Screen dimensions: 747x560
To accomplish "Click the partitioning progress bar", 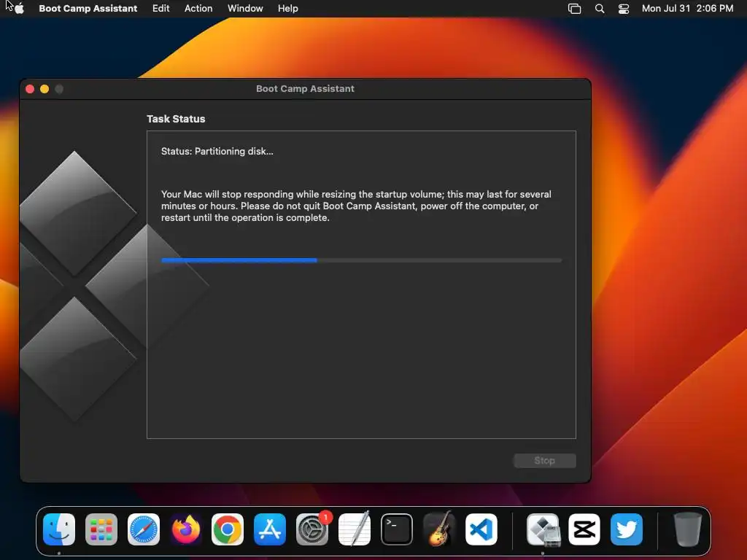I will (x=362, y=260).
